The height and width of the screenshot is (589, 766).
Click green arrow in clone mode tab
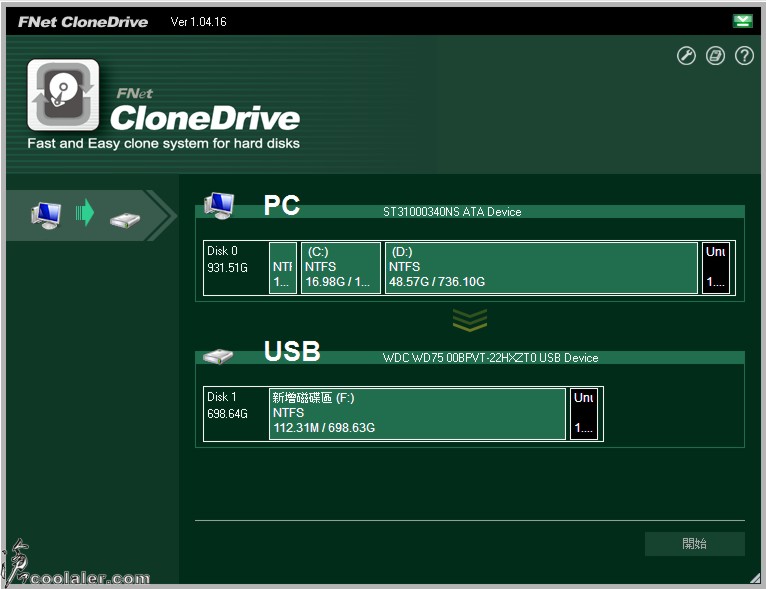pyautogui.click(x=85, y=212)
